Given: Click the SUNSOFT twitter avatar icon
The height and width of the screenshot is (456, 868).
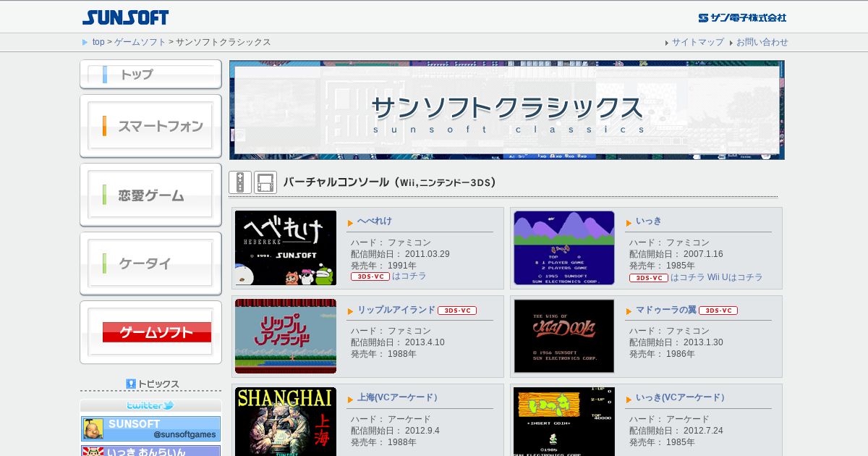Looking at the screenshot, I should point(93,428).
